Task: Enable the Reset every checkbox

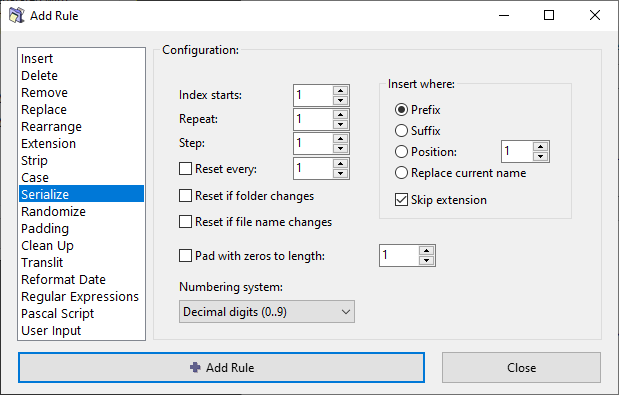Action: pos(186,169)
